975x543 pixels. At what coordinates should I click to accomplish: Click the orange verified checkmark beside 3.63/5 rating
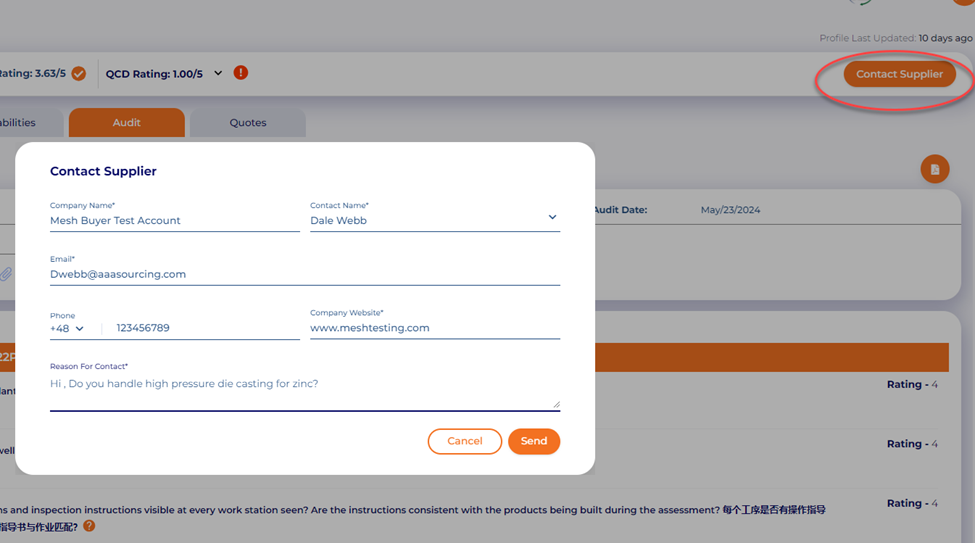pos(78,73)
